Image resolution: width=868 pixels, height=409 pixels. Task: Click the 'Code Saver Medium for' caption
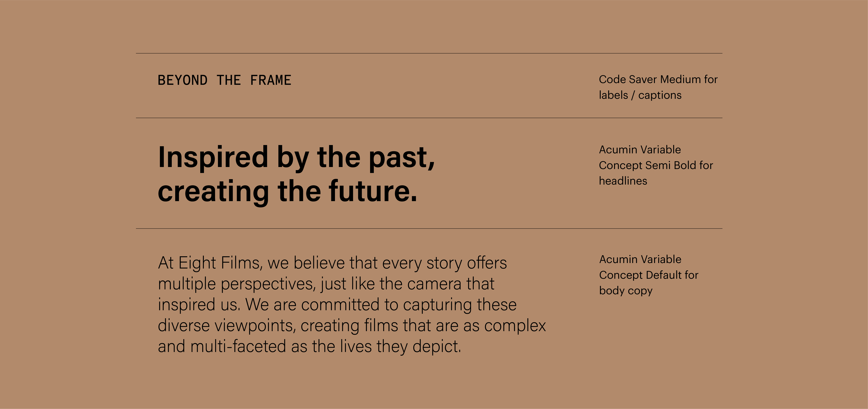coord(658,79)
